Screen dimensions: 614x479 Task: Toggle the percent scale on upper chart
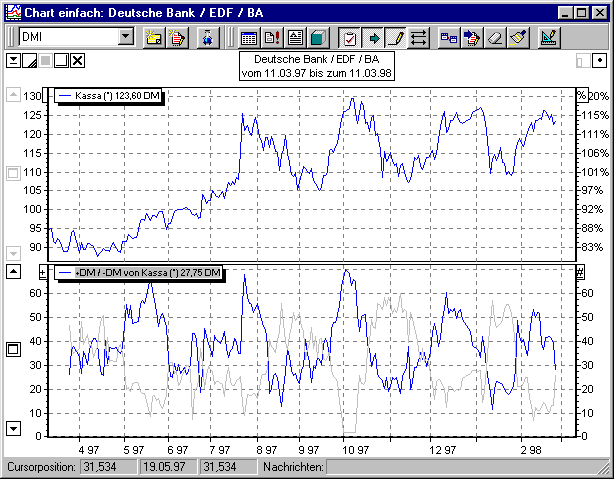pyautogui.click(x=580, y=95)
